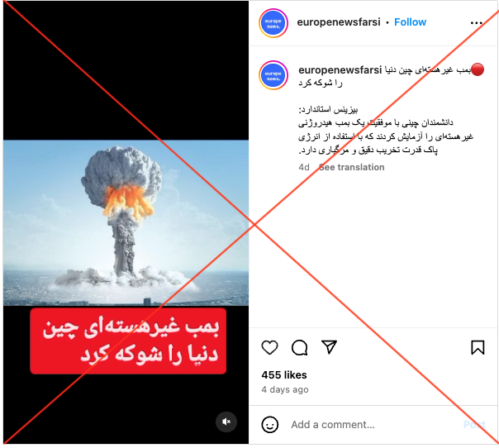Viewport: 499px width, 448px height.
Task: Like the post with the heart icon
Action: click(x=269, y=347)
